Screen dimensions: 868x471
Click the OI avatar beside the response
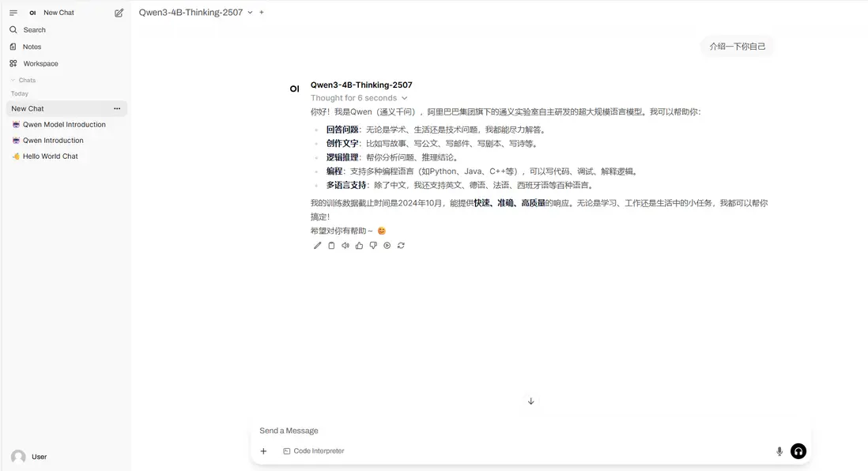coord(295,89)
